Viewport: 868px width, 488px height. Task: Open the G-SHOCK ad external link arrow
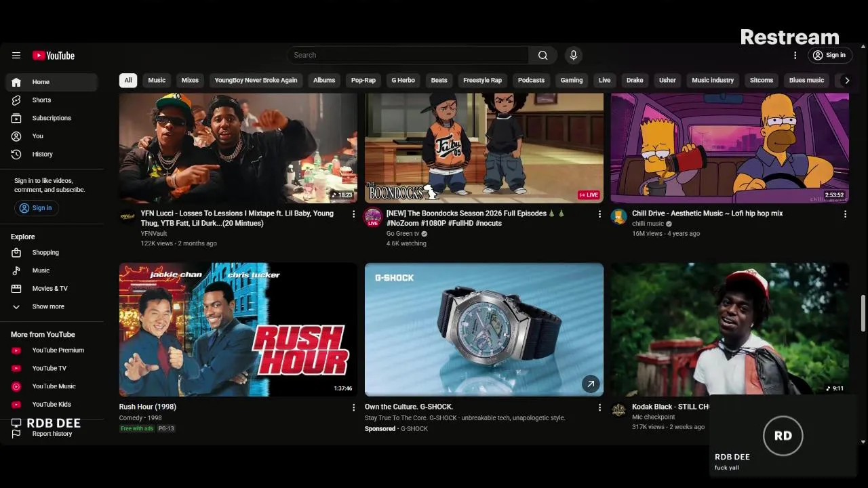591,384
